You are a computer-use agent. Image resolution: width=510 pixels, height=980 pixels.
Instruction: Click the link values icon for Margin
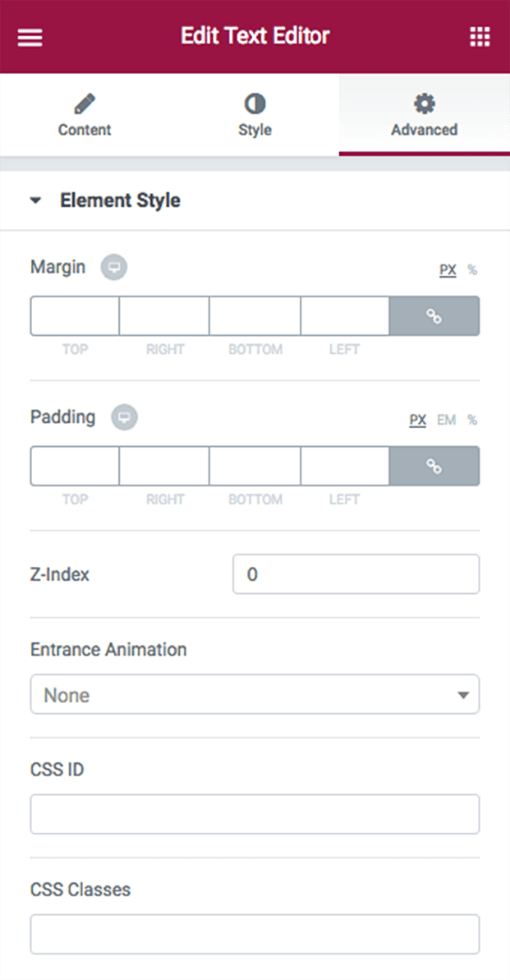[x=435, y=315]
